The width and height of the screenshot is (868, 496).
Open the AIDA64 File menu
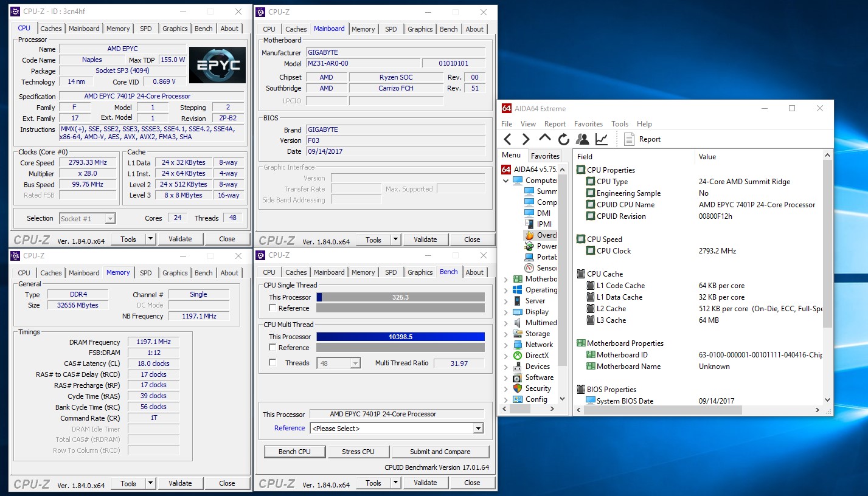pyautogui.click(x=507, y=123)
